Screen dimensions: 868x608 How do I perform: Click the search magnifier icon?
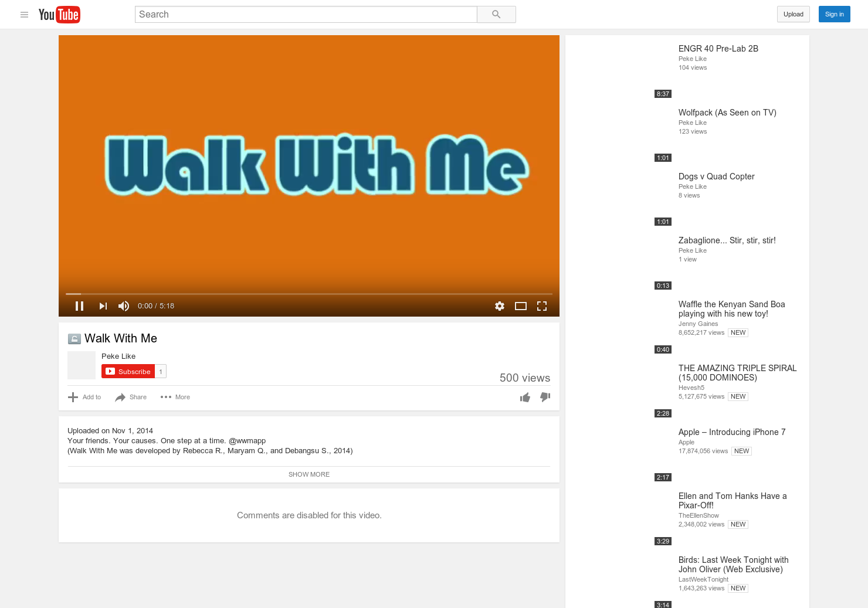pyautogui.click(x=496, y=14)
